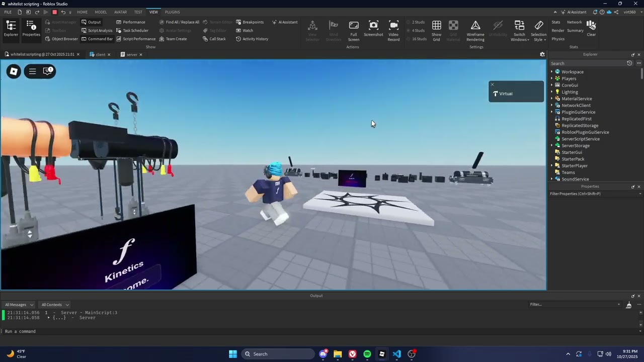Open the Windows Start menu
This screenshot has width=644, height=362.
coord(233,354)
